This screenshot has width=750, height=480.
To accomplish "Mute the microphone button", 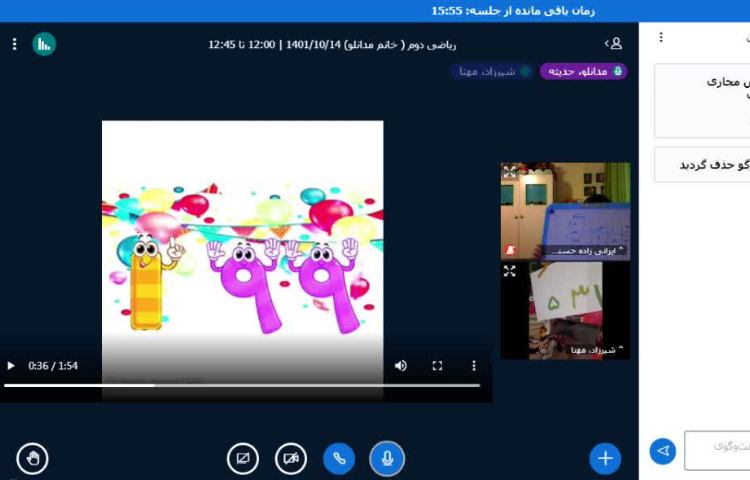I will [387, 459].
